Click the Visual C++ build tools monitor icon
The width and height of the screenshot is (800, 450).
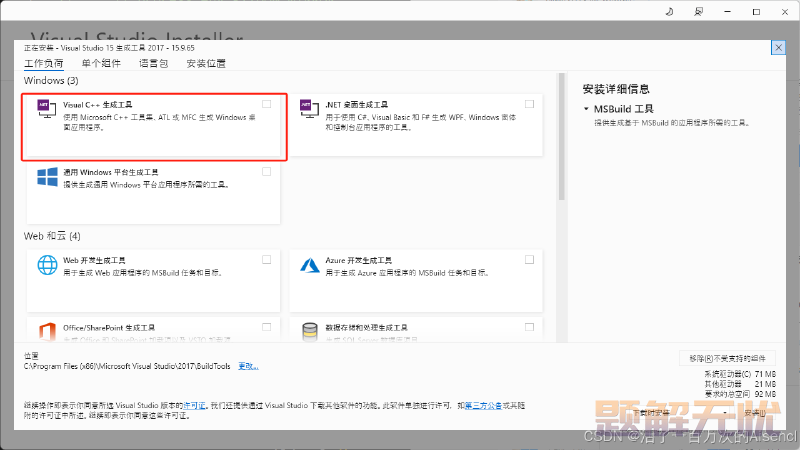tap(46, 109)
